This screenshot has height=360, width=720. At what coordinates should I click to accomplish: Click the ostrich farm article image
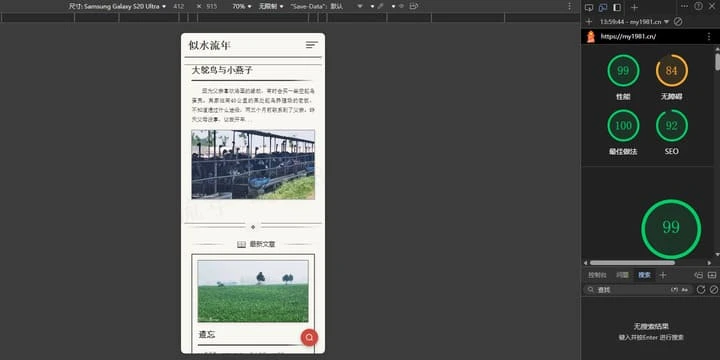point(253,164)
